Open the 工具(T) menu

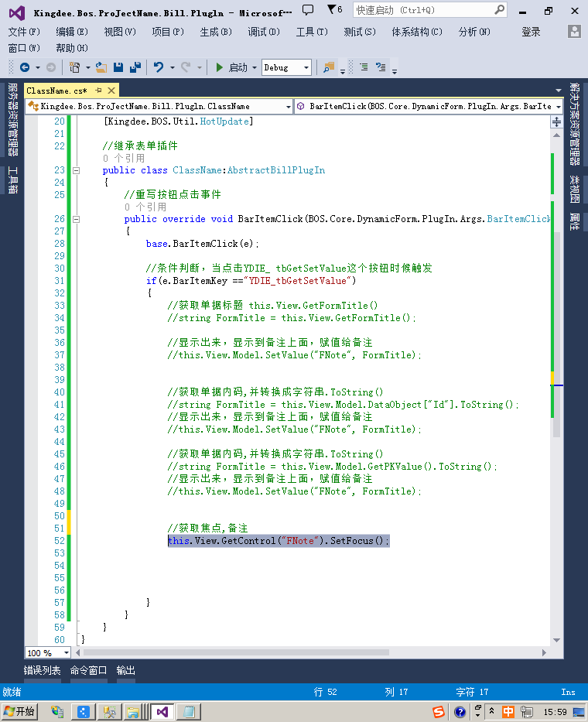coord(312,32)
